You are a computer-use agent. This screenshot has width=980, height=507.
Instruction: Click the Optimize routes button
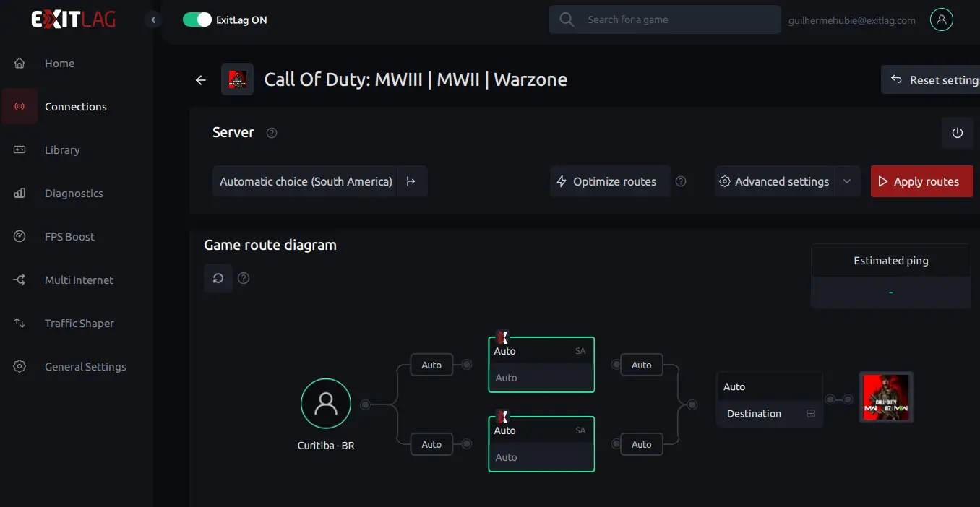[610, 181]
